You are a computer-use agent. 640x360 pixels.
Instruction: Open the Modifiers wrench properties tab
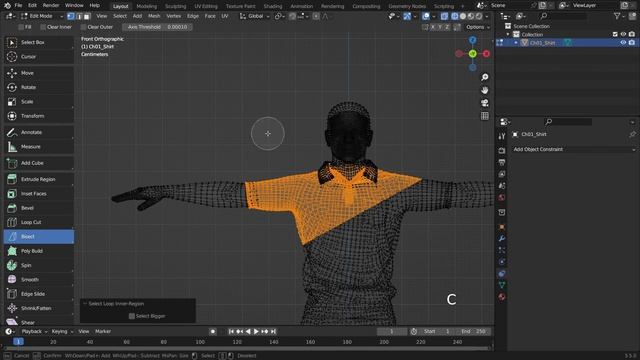(502, 238)
